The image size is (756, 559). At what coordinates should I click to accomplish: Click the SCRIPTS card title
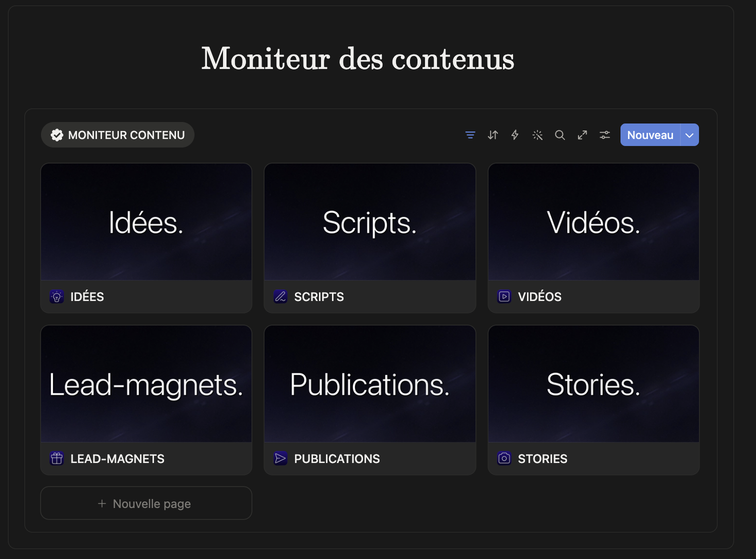(x=319, y=297)
